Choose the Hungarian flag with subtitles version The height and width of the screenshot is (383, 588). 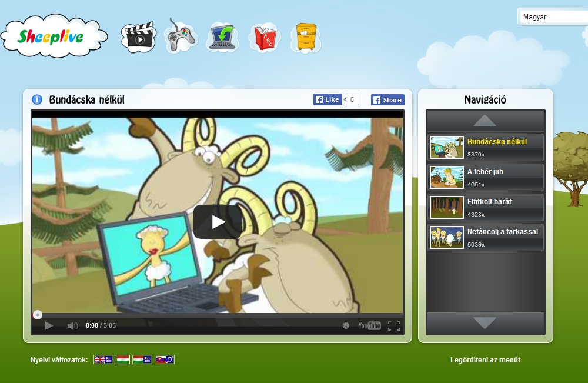click(142, 359)
